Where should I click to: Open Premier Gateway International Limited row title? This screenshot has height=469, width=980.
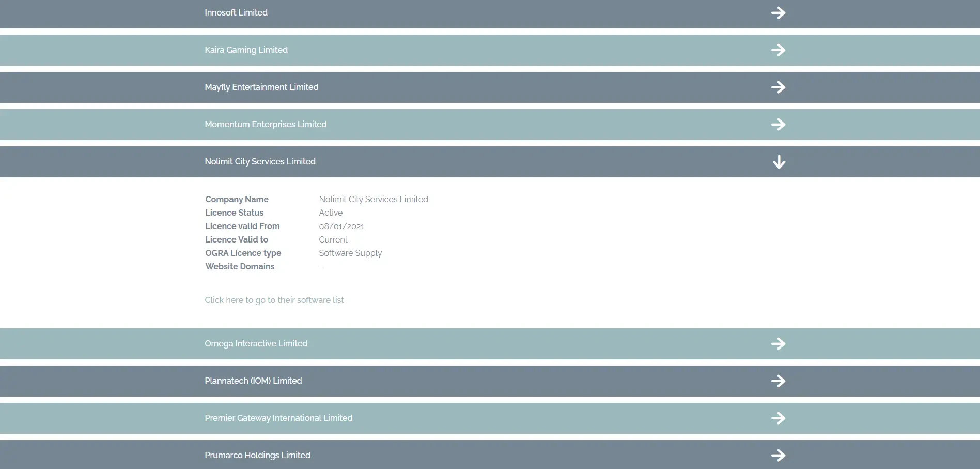[x=278, y=418]
